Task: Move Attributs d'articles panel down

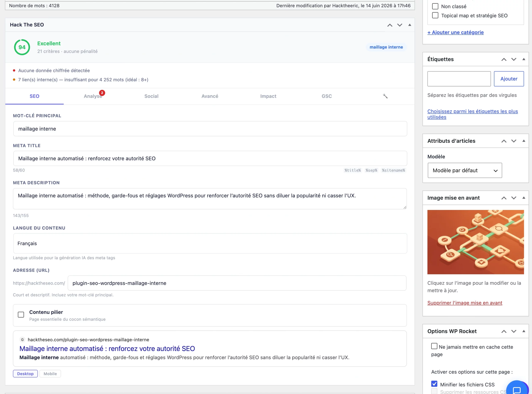Action: (x=514, y=141)
